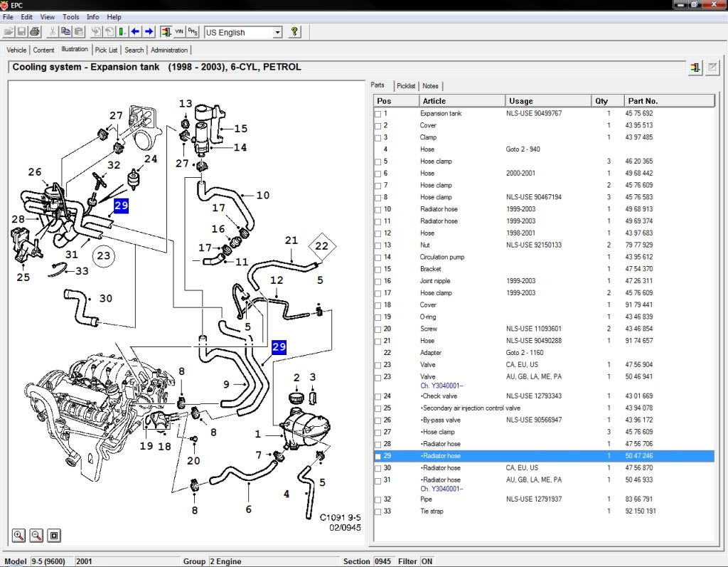Tick the checkbox for Tie strap, position 33
728x567 pixels.
[378, 512]
